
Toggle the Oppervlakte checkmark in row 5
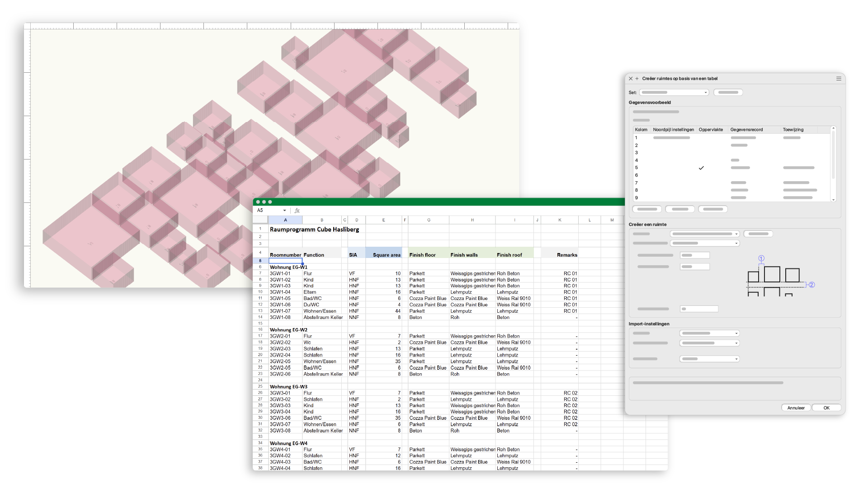point(701,168)
